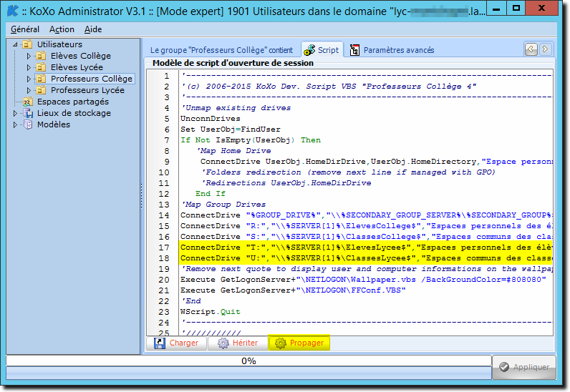Screen dimensions: 570x392
Task: Click the Utilisateurs folder icon
Action: coord(27,44)
